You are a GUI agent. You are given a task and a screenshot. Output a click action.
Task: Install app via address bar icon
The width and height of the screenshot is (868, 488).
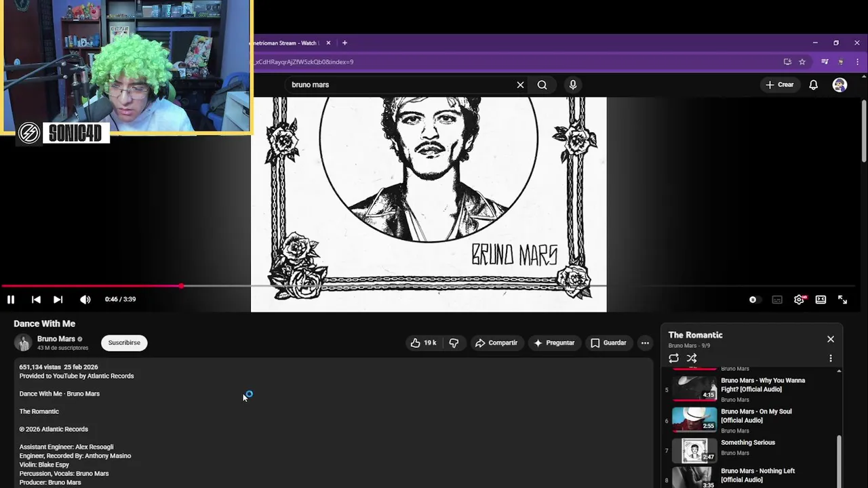click(x=787, y=62)
